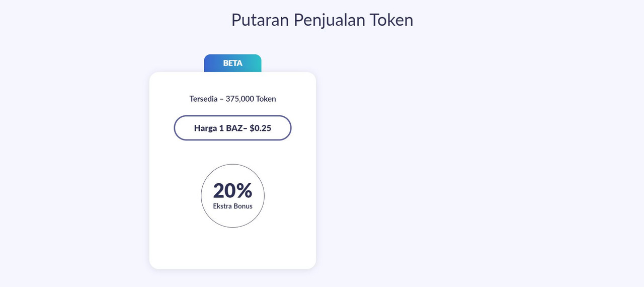
Task: Click the 375,000 token amount
Action: (240, 99)
